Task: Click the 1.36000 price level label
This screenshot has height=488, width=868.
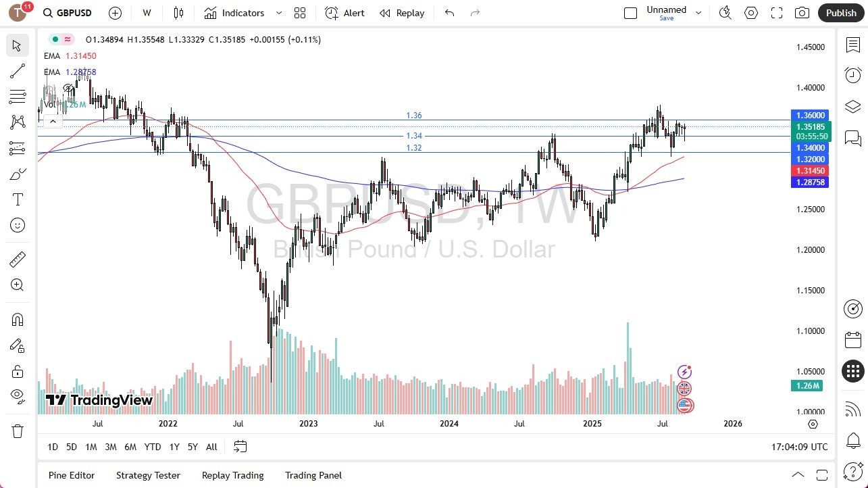Action: pos(809,116)
